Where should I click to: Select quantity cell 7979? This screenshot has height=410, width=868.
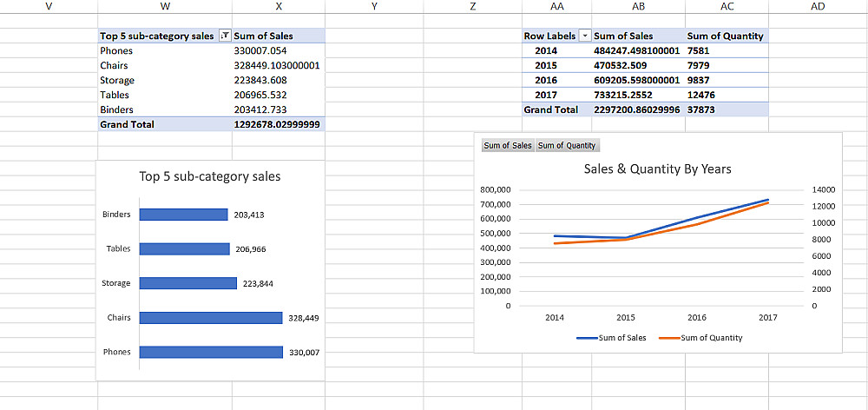(727, 65)
